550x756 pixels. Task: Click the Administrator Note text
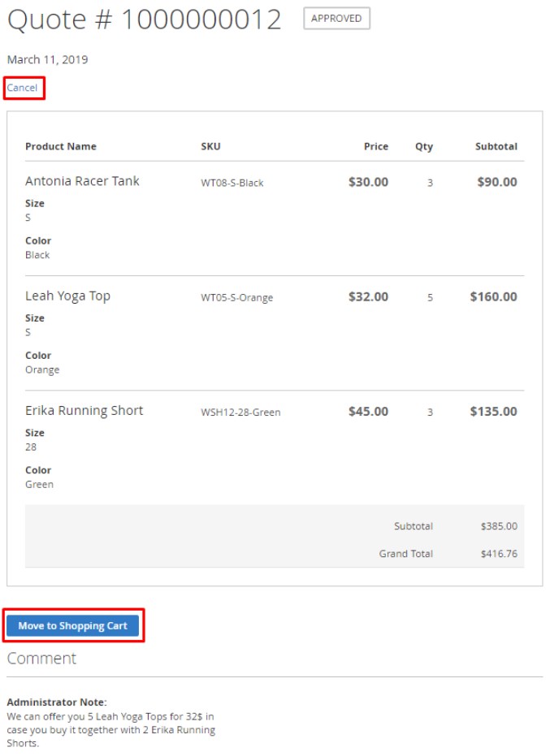click(x=56, y=702)
